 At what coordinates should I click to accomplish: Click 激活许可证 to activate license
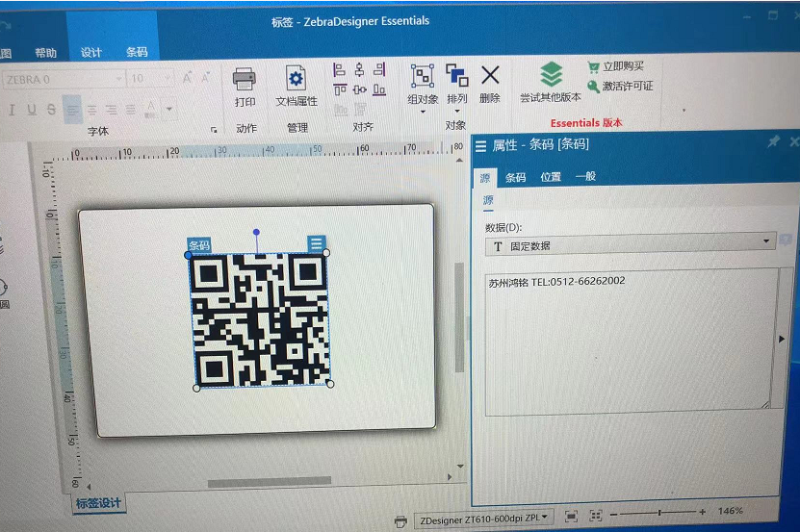point(620,86)
